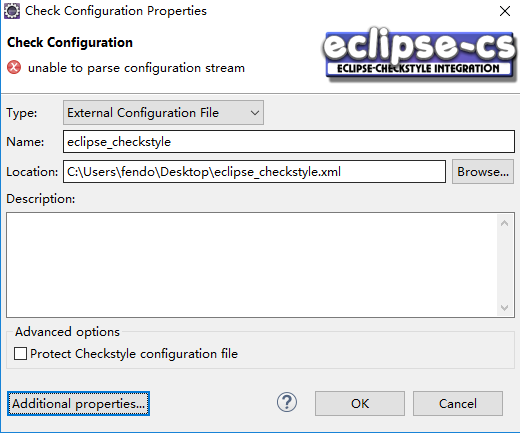Click the Advanced options group label
The image size is (520, 433).
pos(67,332)
